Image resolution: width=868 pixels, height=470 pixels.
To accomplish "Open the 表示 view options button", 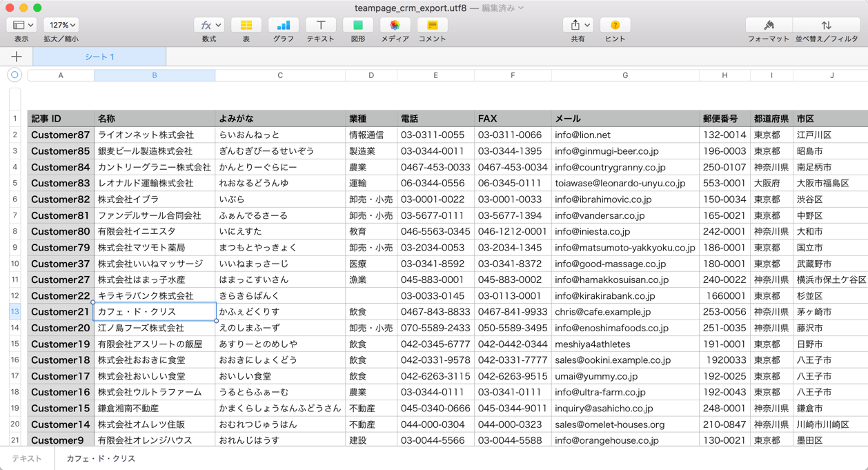I will pyautogui.click(x=21, y=26).
